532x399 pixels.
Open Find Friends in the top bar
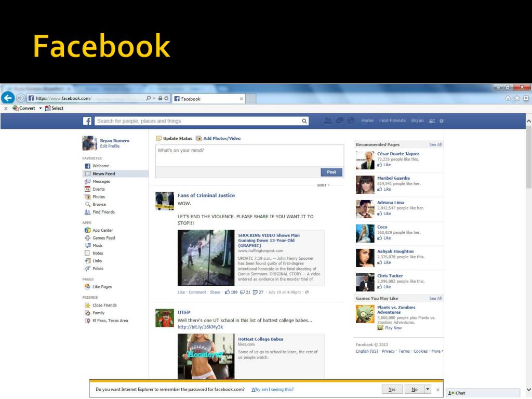(x=392, y=121)
